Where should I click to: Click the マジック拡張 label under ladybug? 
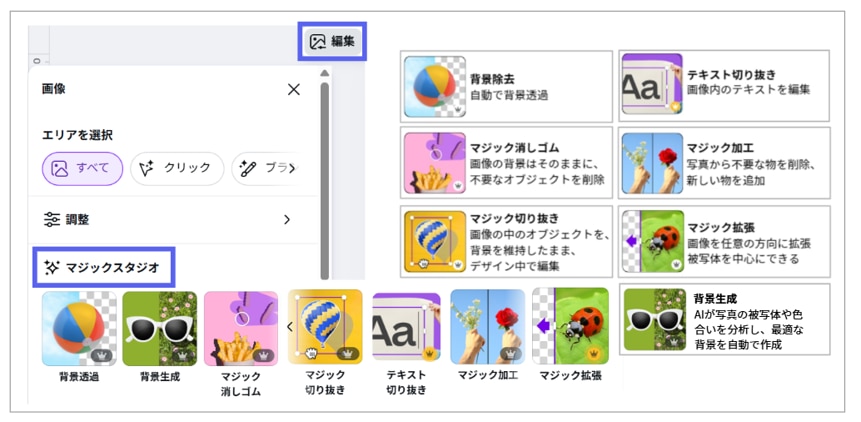pos(571,376)
